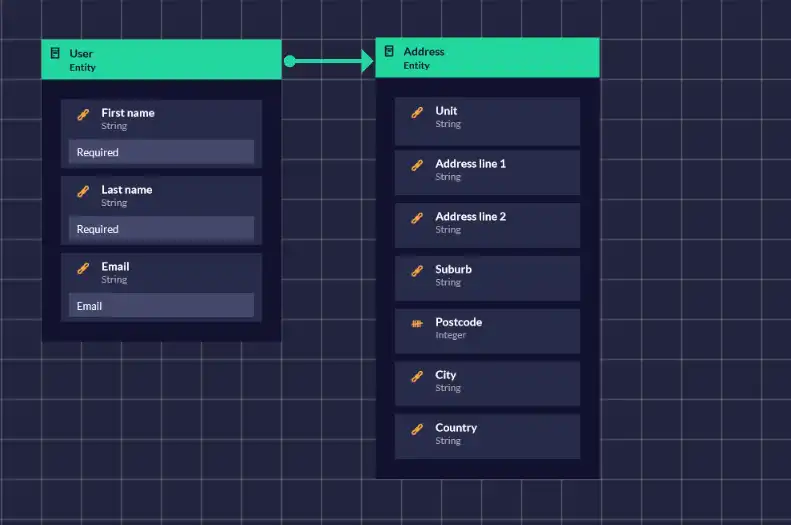Viewport: 791px width, 525px height.
Task: Click the Country attribute string icon
Action: click(417, 429)
